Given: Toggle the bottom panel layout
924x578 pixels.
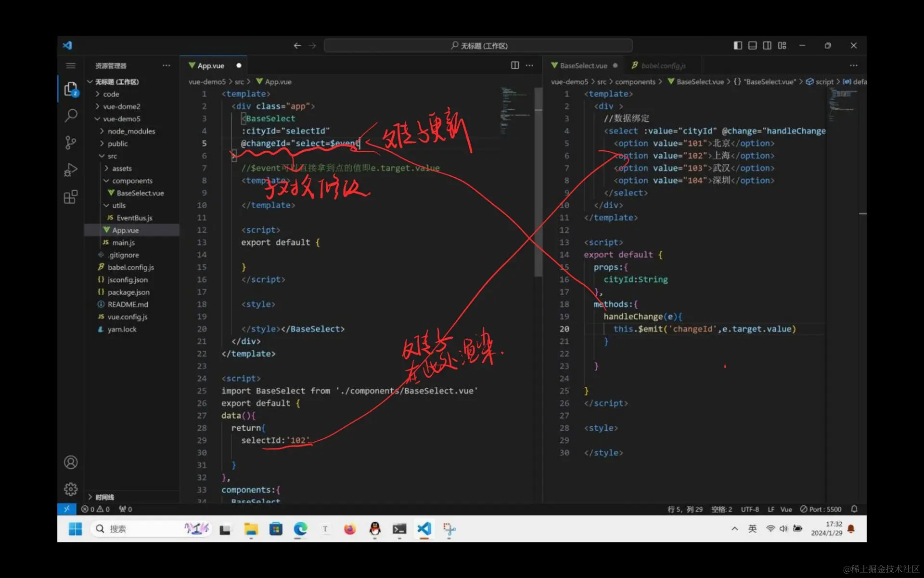Looking at the screenshot, I should [753, 45].
